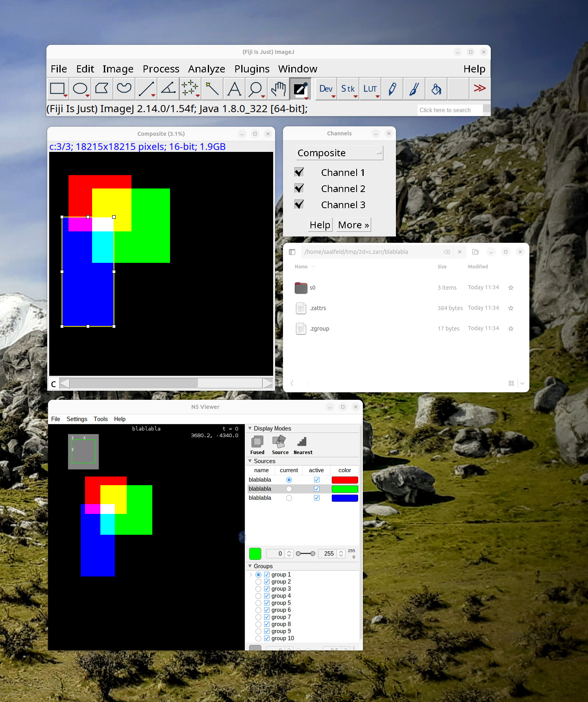Select the Wand tracing tool
The height and width of the screenshot is (702, 588).
(x=212, y=89)
